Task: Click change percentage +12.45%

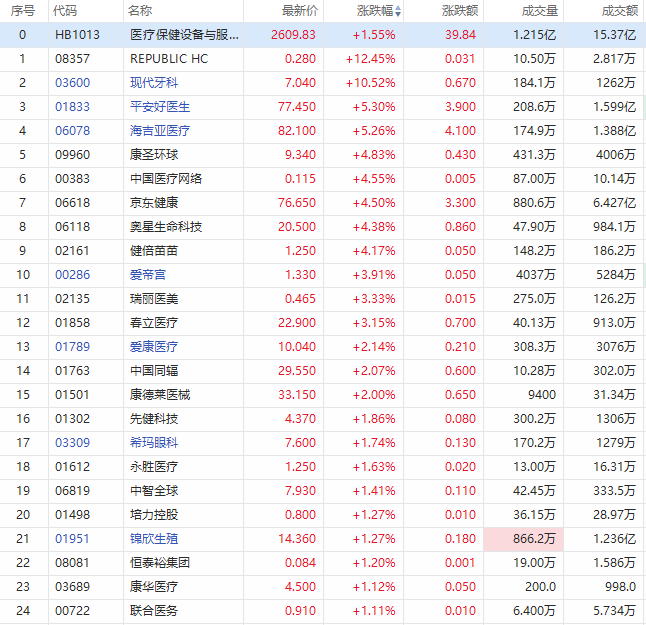Action: 371,59
